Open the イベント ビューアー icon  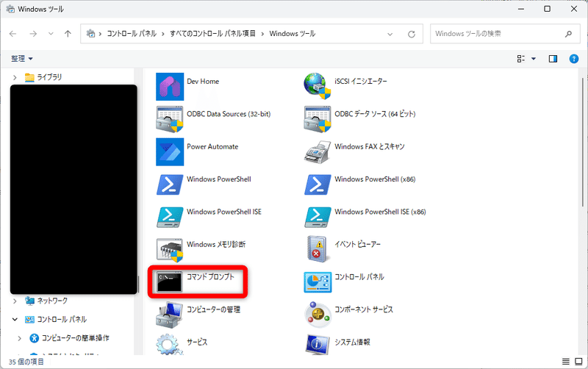(x=318, y=249)
